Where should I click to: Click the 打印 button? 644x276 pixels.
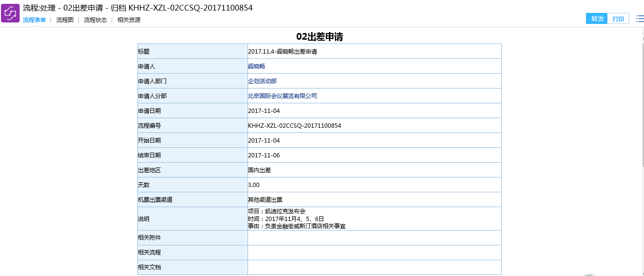click(x=618, y=19)
